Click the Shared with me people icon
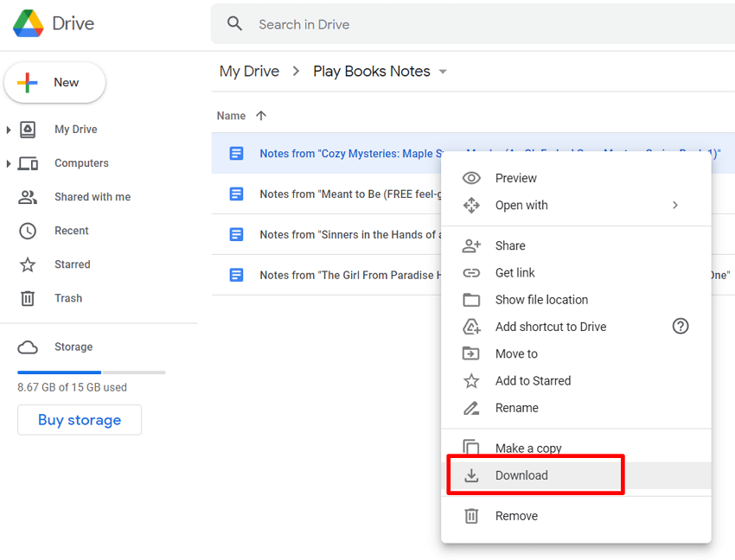735x560 pixels. pyautogui.click(x=28, y=197)
